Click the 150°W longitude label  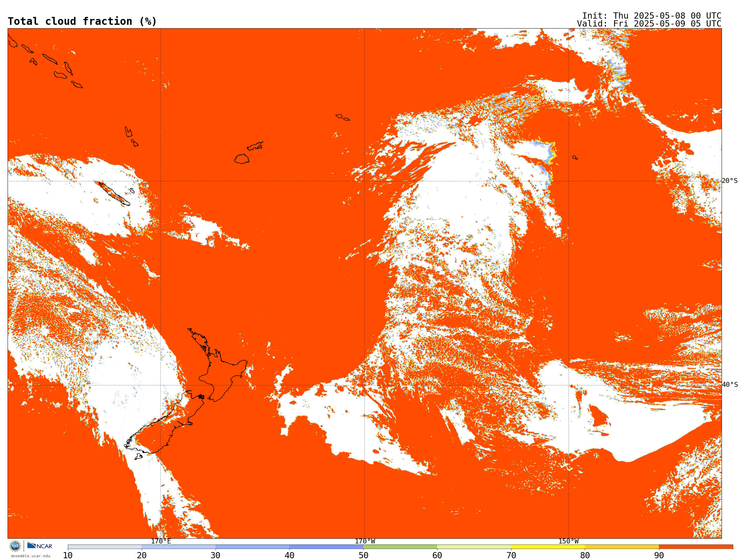tap(568, 541)
